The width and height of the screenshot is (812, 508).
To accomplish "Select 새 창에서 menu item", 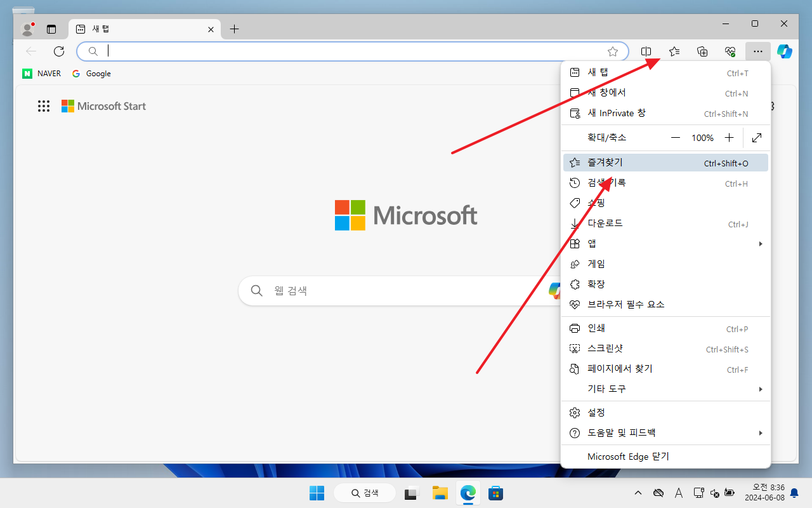I will (665, 93).
